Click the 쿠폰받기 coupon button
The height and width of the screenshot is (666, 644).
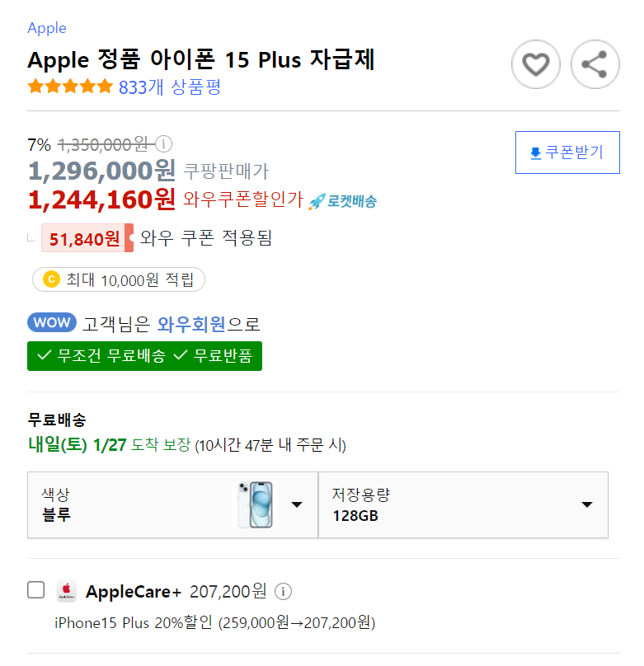(x=567, y=152)
